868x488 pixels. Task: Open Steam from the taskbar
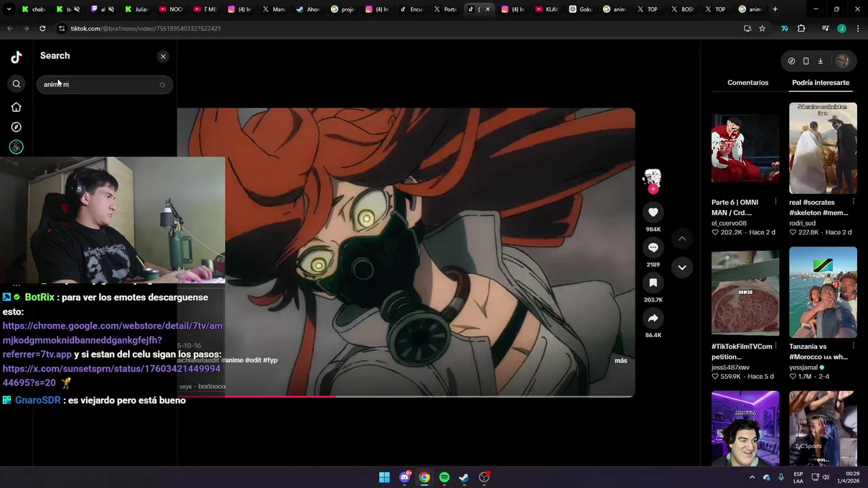click(464, 477)
